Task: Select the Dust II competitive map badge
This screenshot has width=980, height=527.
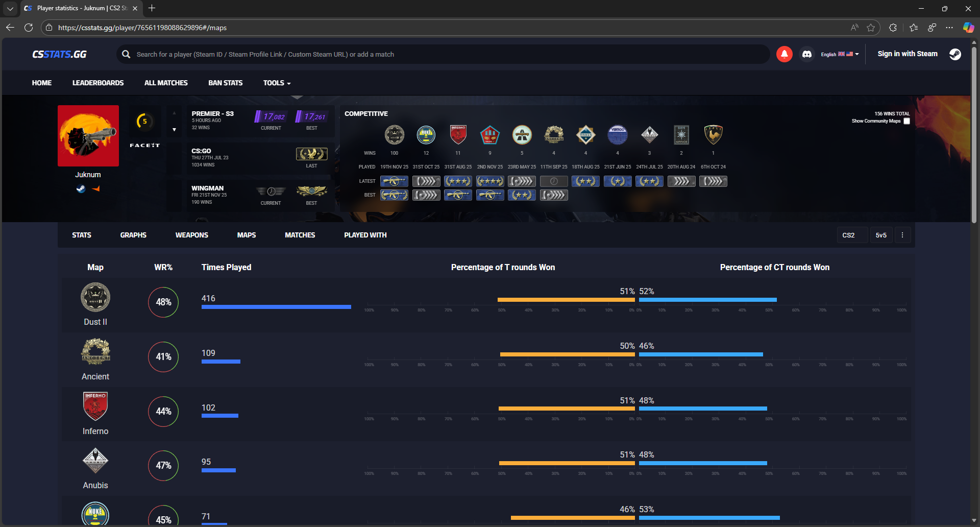Action: pos(394,135)
